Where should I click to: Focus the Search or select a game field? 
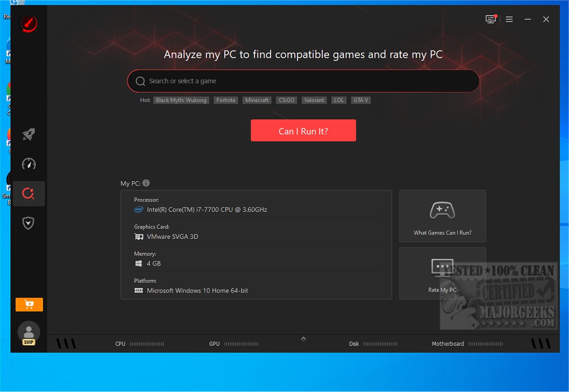click(x=303, y=81)
